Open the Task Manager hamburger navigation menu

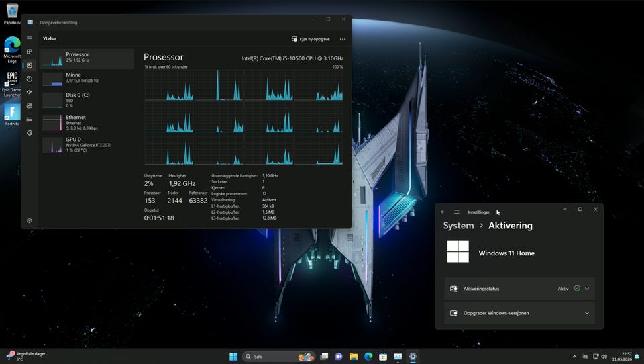29,38
